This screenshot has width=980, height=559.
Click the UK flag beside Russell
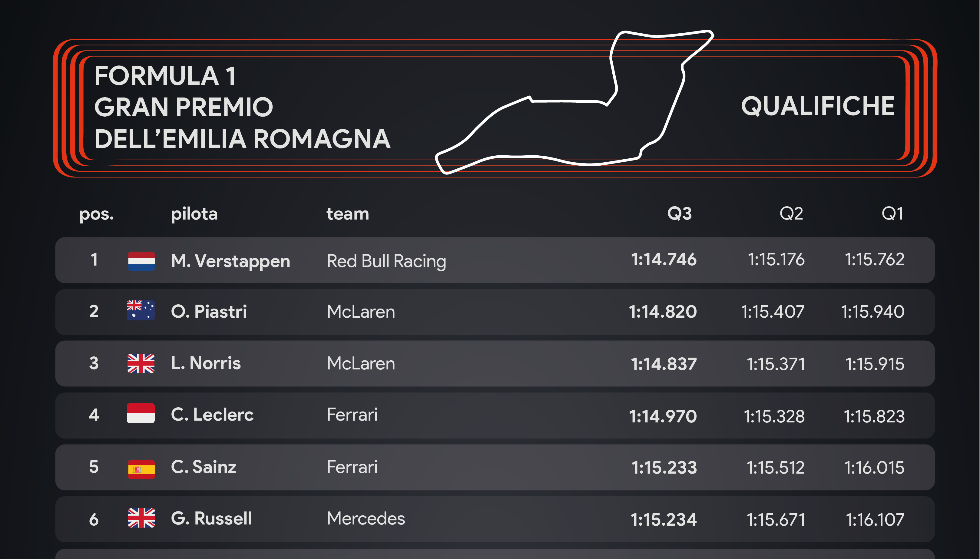(141, 518)
